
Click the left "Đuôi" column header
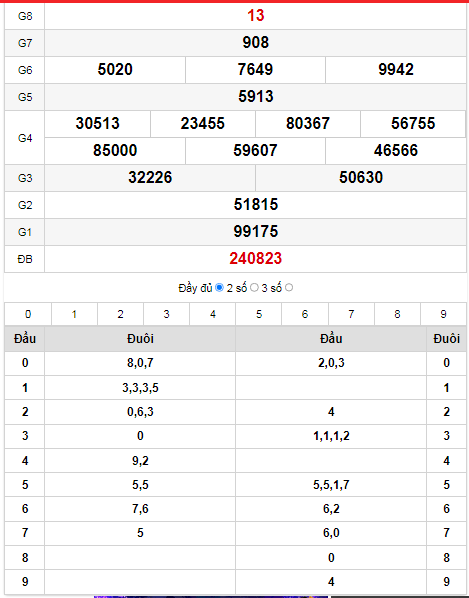pyautogui.click(x=140, y=339)
